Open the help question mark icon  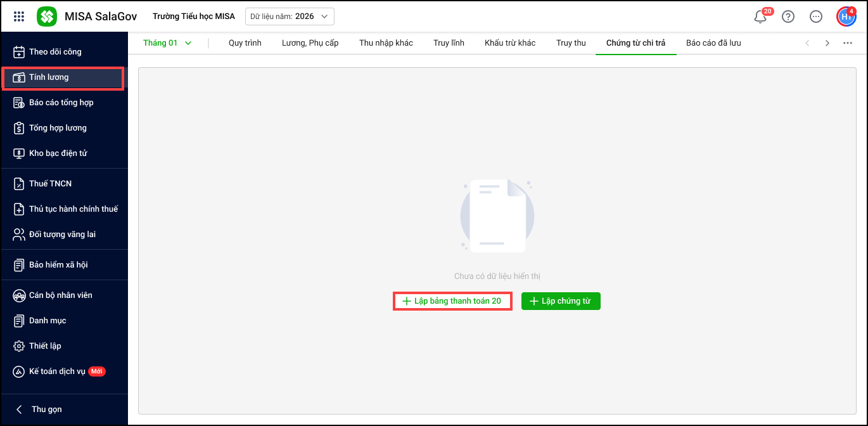pyautogui.click(x=788, y=17)
